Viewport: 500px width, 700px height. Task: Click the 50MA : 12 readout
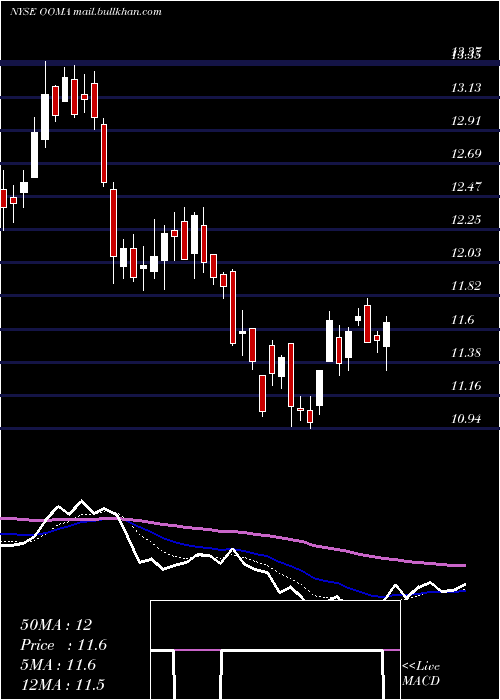[x=56, y=625]
